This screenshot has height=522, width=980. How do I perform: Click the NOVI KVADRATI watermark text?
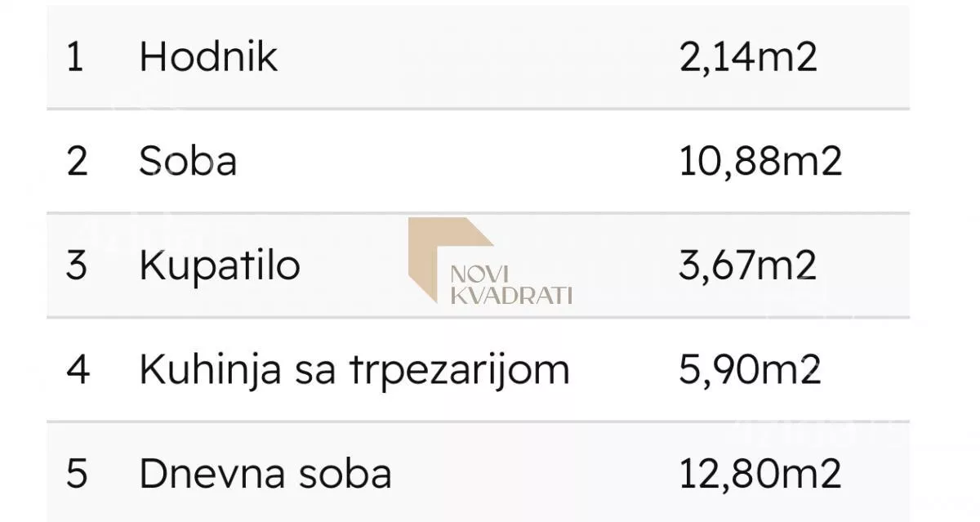tap(511, 285)
